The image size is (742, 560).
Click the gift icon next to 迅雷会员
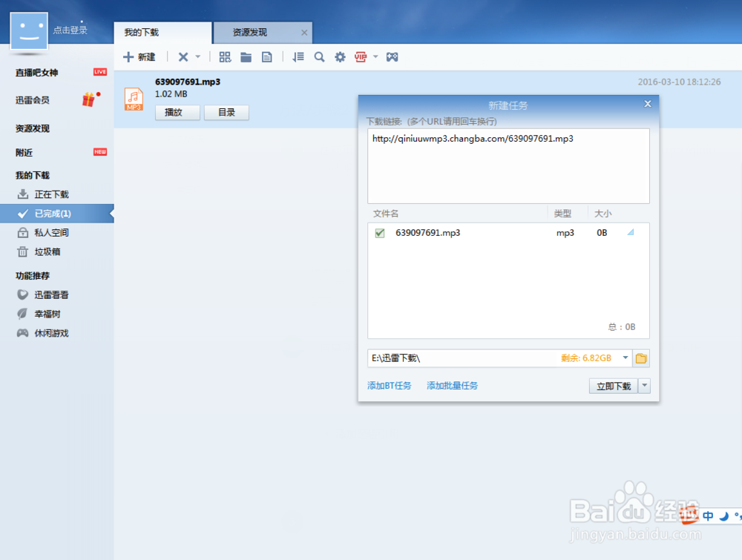(90, 99)
